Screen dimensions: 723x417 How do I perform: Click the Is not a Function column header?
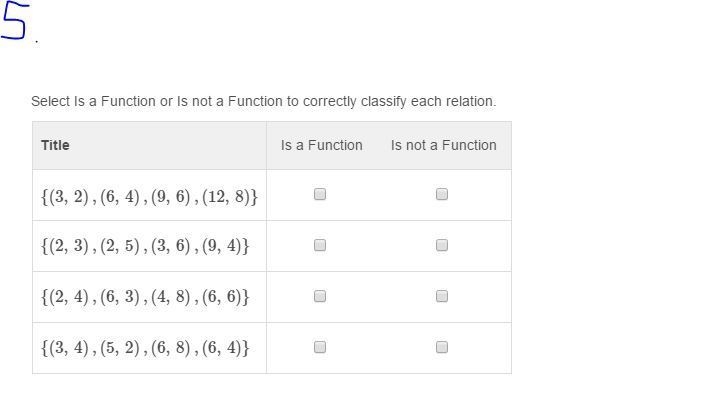point(444,145)
